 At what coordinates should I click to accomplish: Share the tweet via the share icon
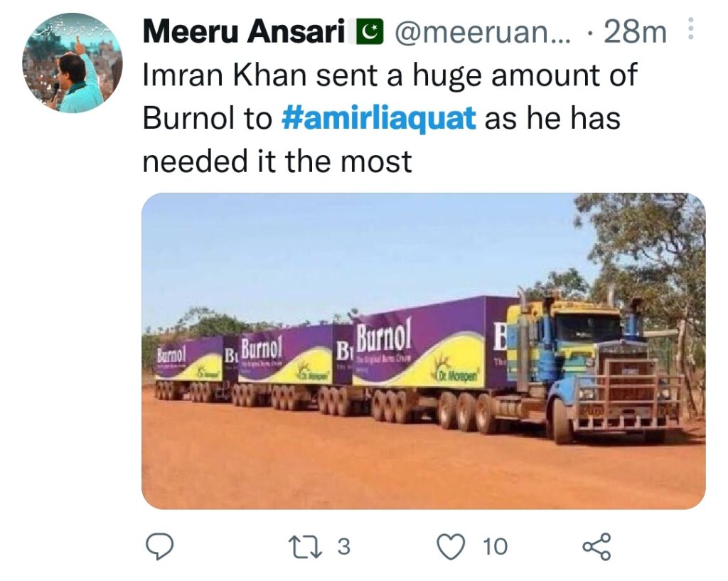click(597, 547)
